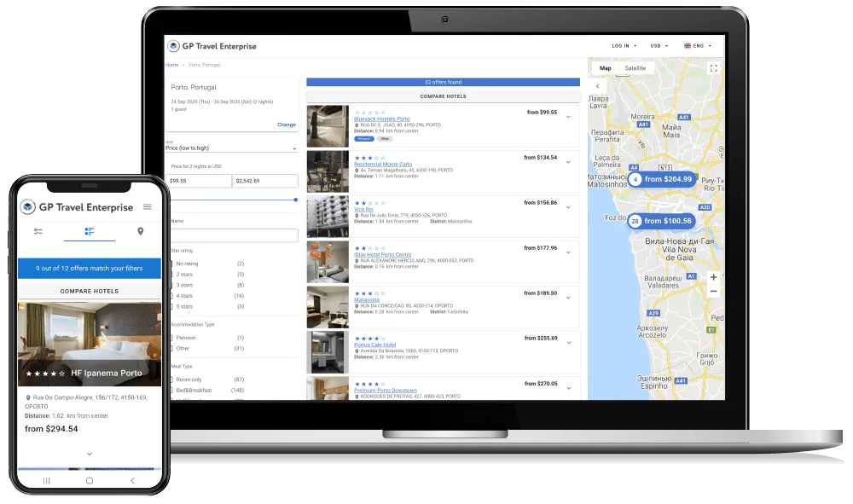The image size is (853, 504).
Task: Collapse the map panel with left arrow
Action: pyautogui.click(x=597, y=86)
